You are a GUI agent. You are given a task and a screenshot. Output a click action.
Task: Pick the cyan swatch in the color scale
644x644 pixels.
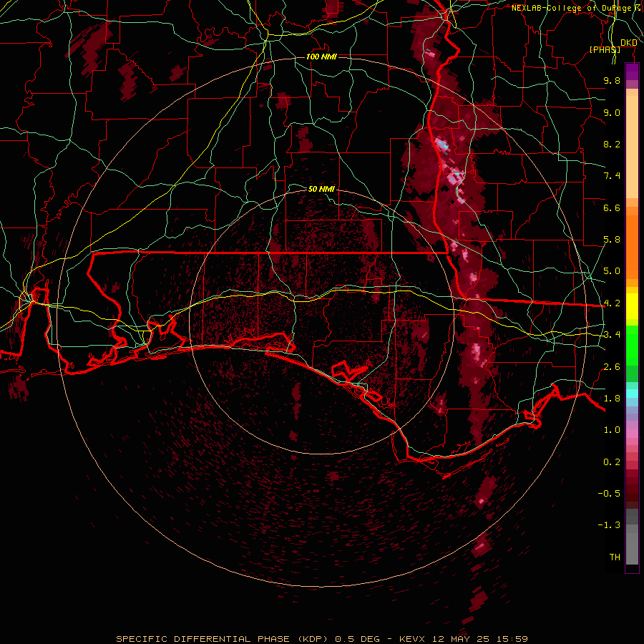(x=632, y=394)
